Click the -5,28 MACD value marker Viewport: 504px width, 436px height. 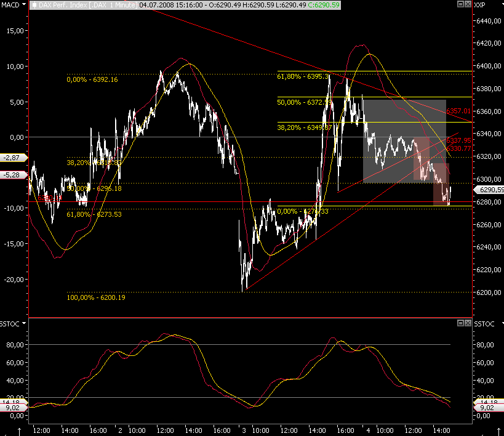[x=13, y=175]
